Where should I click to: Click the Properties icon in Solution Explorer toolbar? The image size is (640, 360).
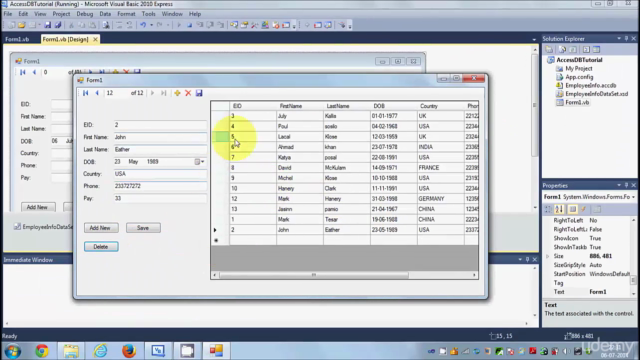click(x=549, y=49)
